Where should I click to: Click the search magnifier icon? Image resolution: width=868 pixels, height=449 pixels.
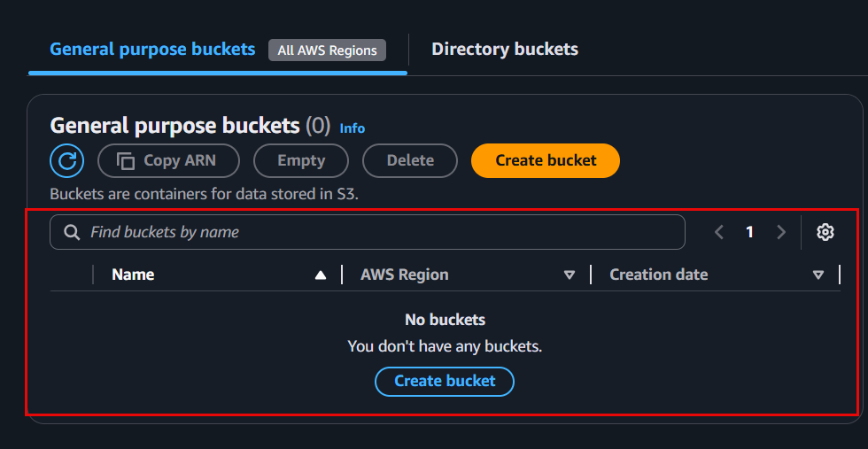(x=72, y=232)
